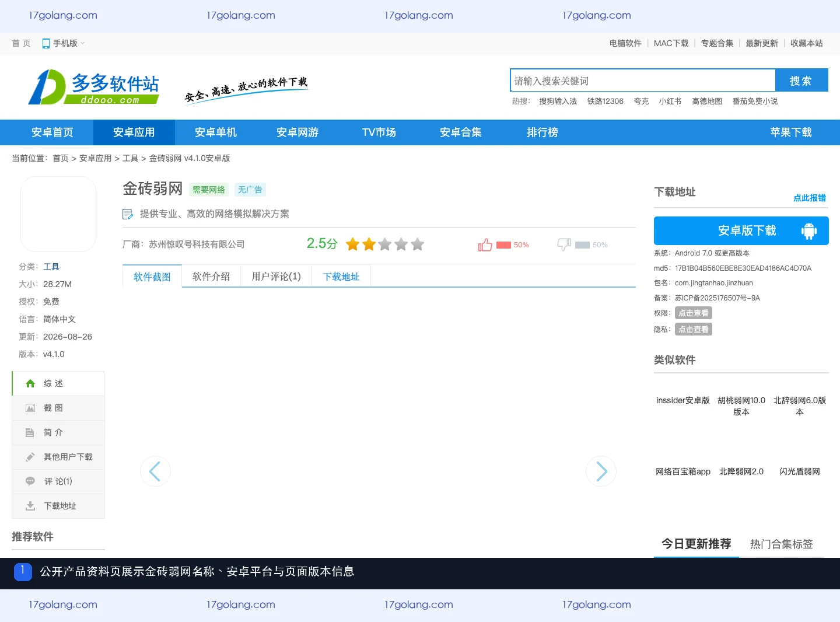Viewport: 840px width, 622px height.
Task: Click the mobile version phone icon
Action: (x=46, y=43)
